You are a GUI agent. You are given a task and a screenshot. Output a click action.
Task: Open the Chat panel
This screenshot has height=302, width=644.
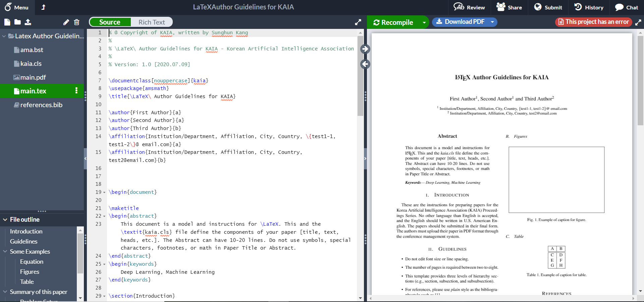click(626, 7)
